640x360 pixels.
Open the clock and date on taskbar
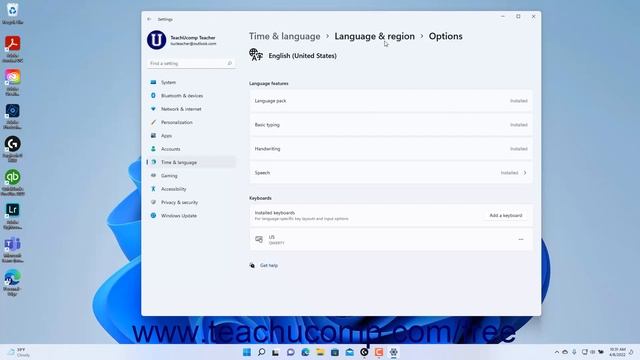(x=617, y=352)
